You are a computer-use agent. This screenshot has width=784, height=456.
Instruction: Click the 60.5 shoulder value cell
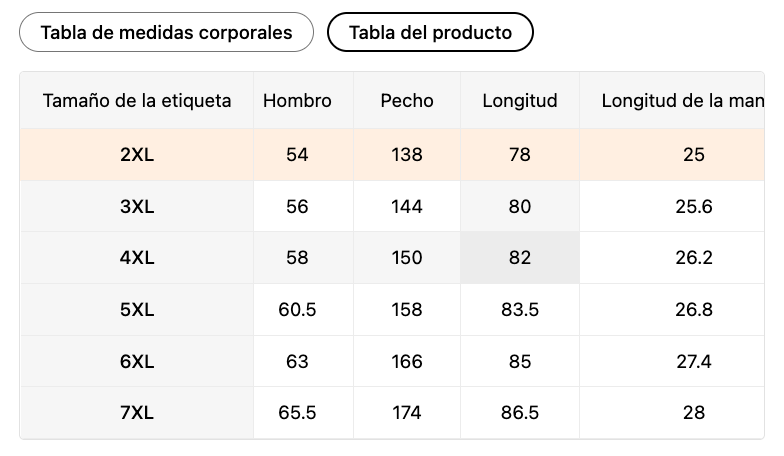pyautogui.click(x=297, y=310)
